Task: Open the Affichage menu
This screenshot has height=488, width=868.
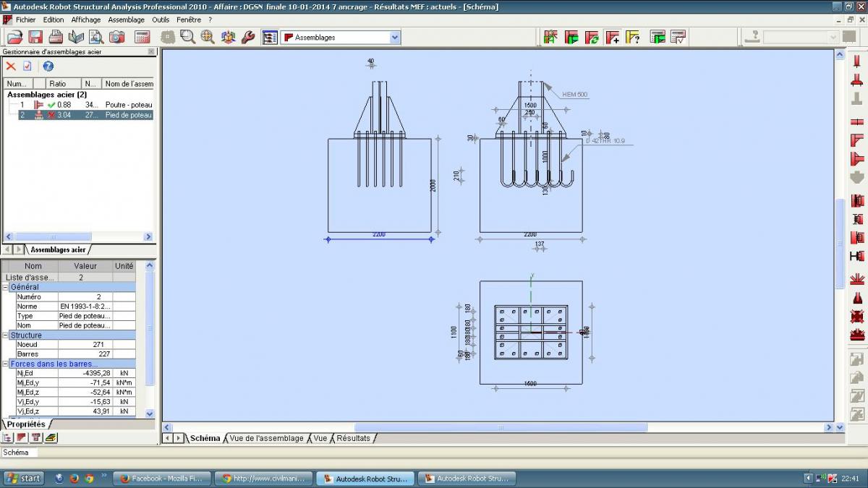Action: (86, 20)
